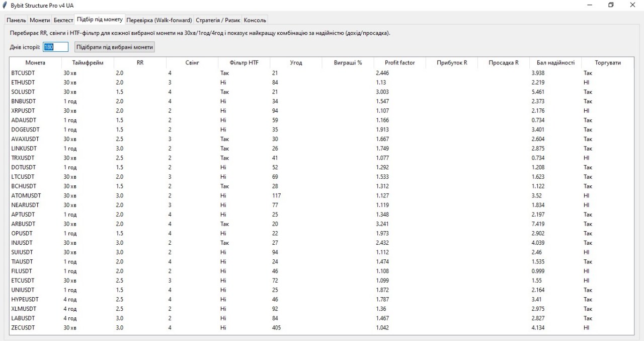Screen dimensions: 644x341
Task: Select the BTCUSDT row
Action: tap(321, 73)
